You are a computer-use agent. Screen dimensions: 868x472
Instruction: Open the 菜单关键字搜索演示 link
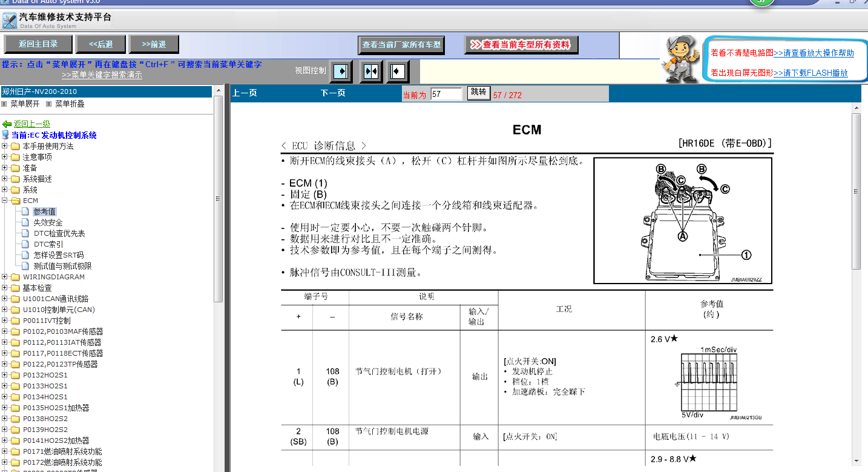click(x=102, y=75)
